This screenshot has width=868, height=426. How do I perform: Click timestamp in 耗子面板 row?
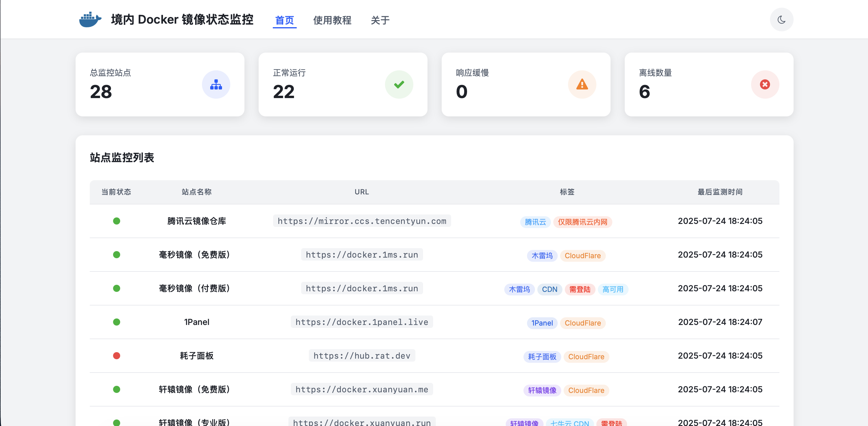click(x=720, y=356)
